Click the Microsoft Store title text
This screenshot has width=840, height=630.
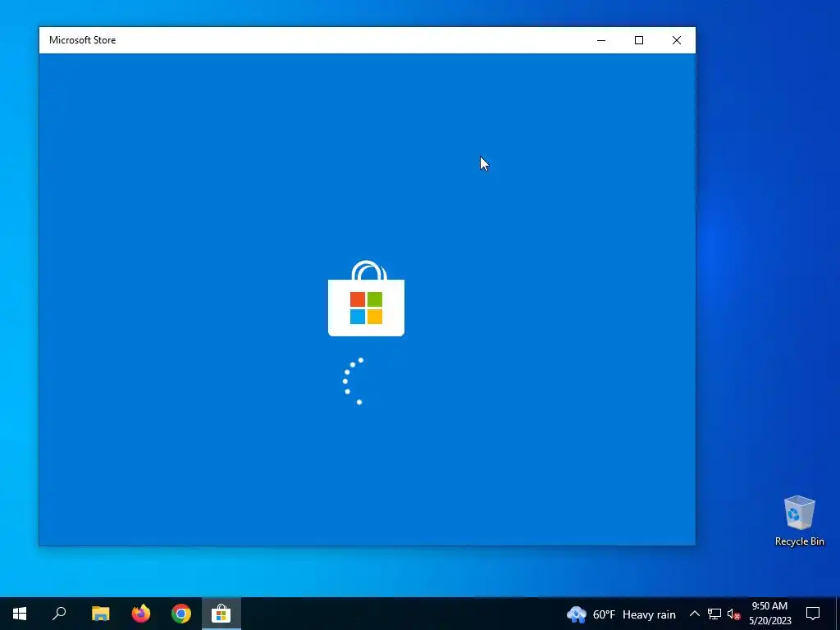(x=83, y=40)
